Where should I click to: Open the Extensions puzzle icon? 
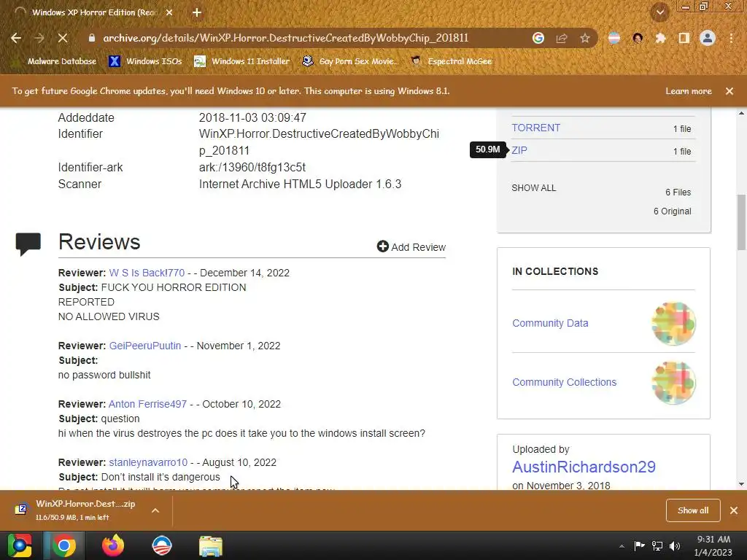(660, 38)
